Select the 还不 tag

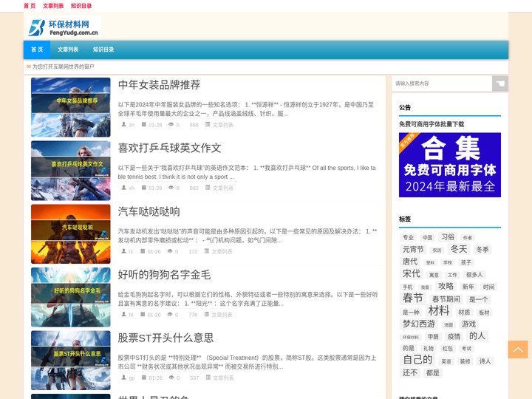click(x=410, y=373)
